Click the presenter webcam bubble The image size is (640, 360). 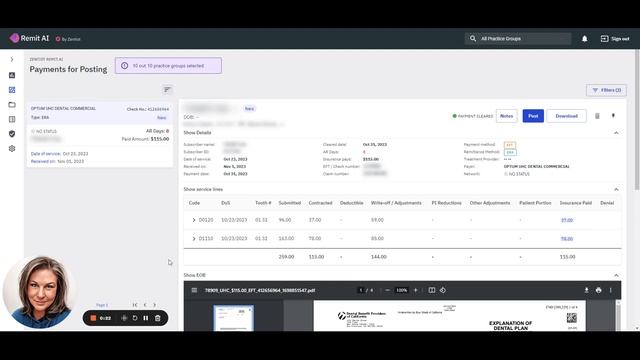pyautogui.click(x=40, y=293)
